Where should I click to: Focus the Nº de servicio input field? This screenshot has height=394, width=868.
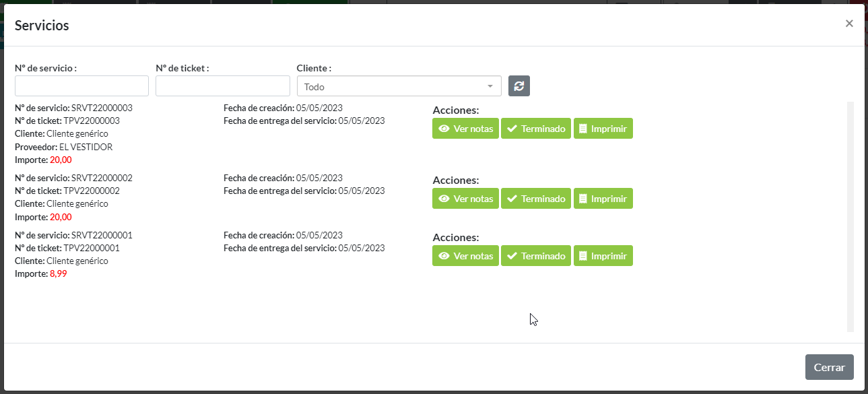pyautogui.click(x=81, y=86)
